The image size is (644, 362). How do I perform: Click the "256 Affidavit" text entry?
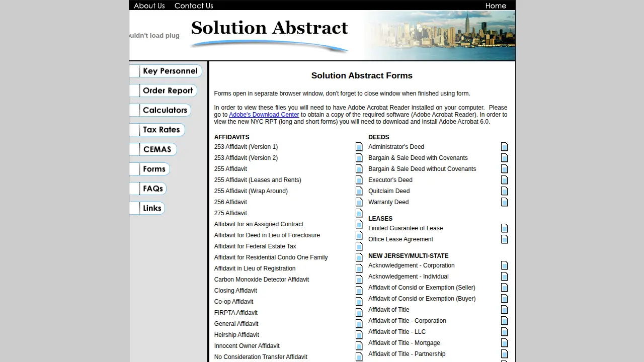(230, 202)
